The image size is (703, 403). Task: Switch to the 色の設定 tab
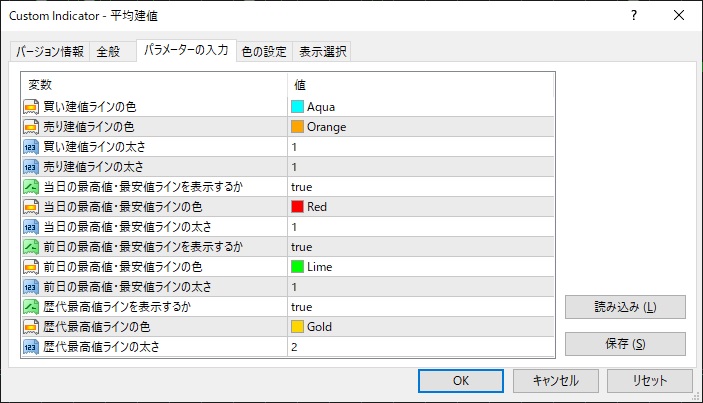(264, 52)
